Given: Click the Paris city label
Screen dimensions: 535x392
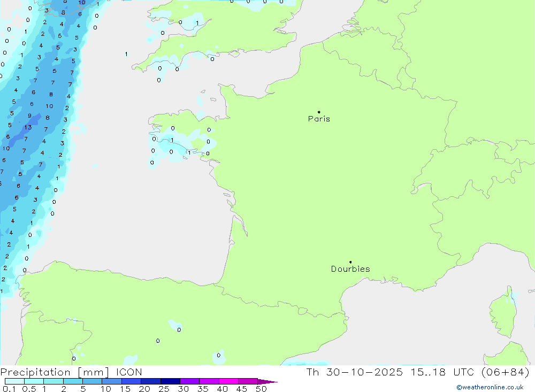Looking at the screenshot, I should point(319,119).
